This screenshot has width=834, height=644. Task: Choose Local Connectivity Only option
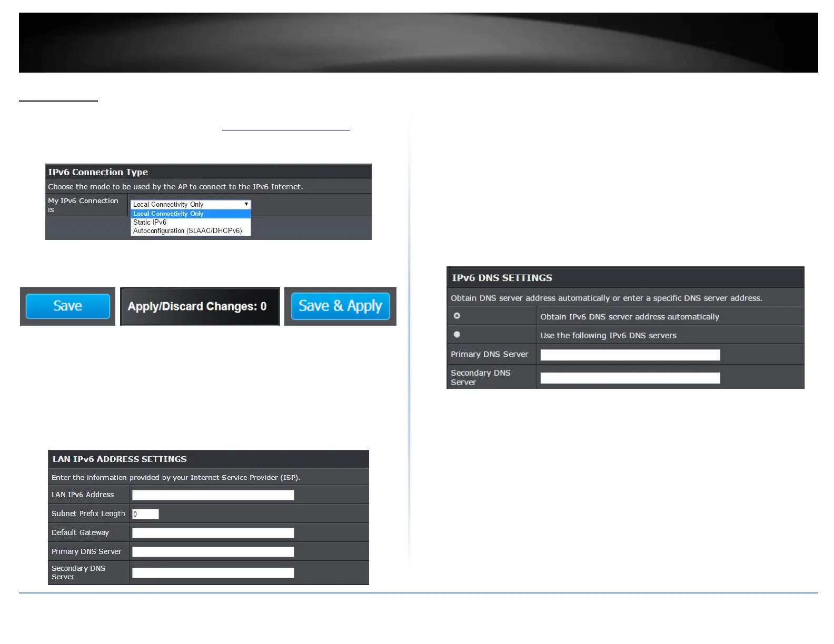(191, 214)
